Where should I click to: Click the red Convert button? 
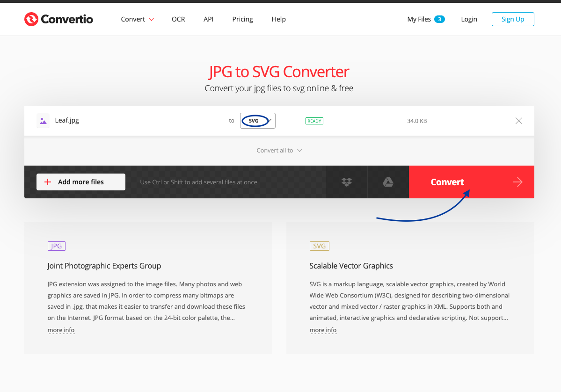[x=472, y=182]
